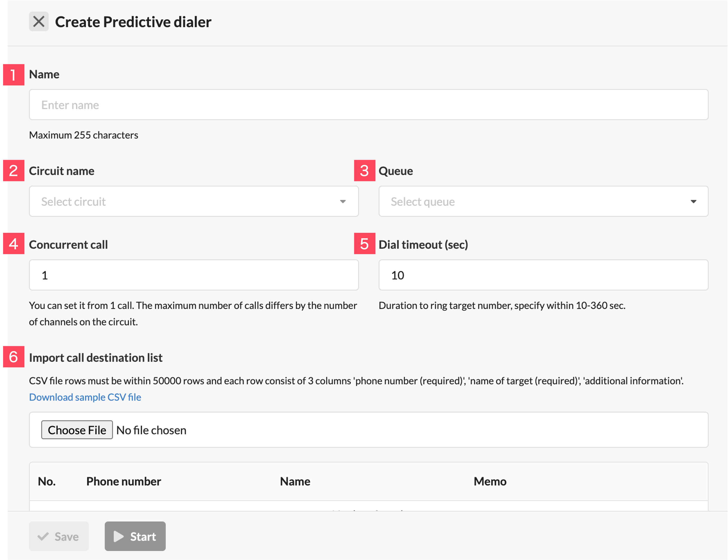This screenshot has width=728, height=560.
Task: Click the red number 3 marker
Action: tap(364, 170)
